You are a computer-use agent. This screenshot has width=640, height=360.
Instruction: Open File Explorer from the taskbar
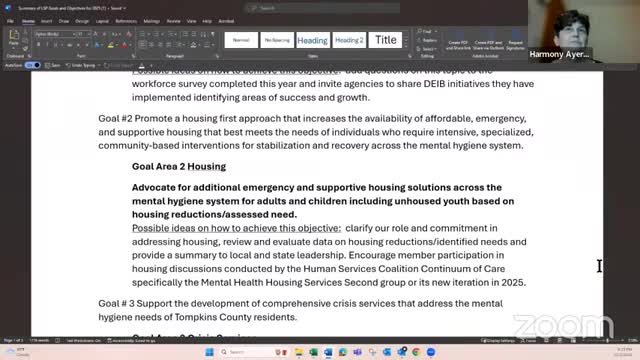pos(299,352)
